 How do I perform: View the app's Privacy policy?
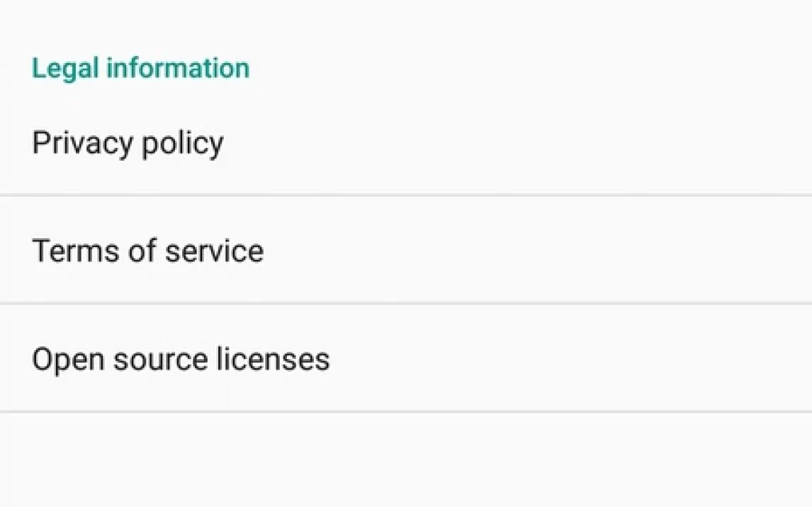click(x=128, y=143)
